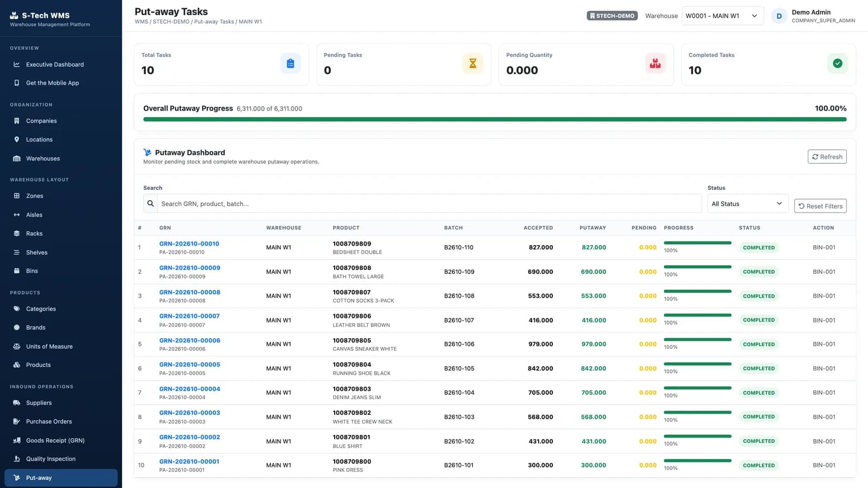This screenshot has width=868, height=488.
Task: Open GRN-202610-00001 link
Action: click(x=189, y=462)
